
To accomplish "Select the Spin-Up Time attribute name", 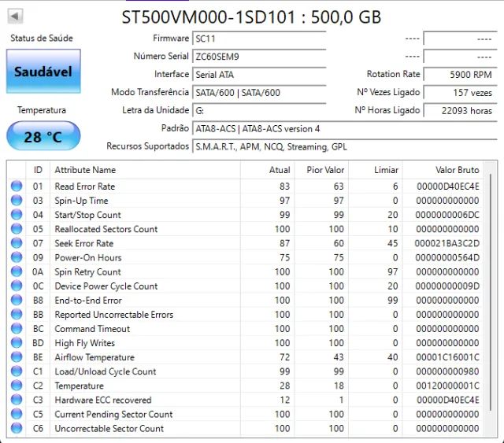I will (81, 201).
